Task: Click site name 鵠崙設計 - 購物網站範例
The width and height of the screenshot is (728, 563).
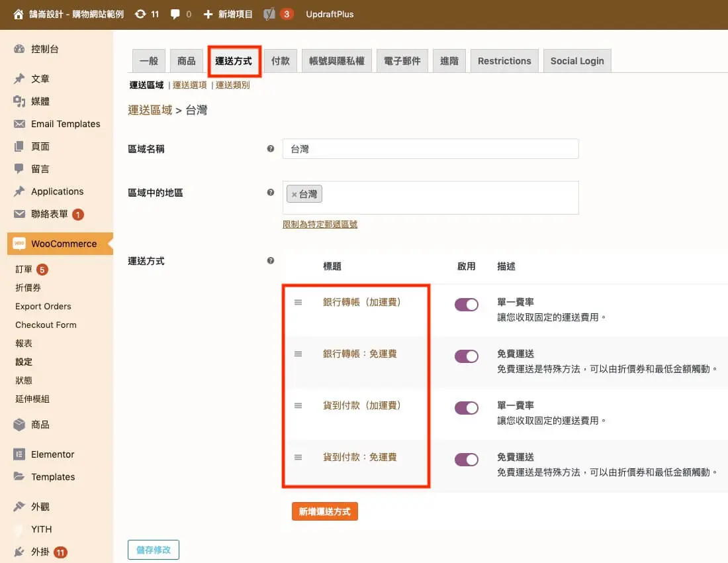Action: point(77,15)
